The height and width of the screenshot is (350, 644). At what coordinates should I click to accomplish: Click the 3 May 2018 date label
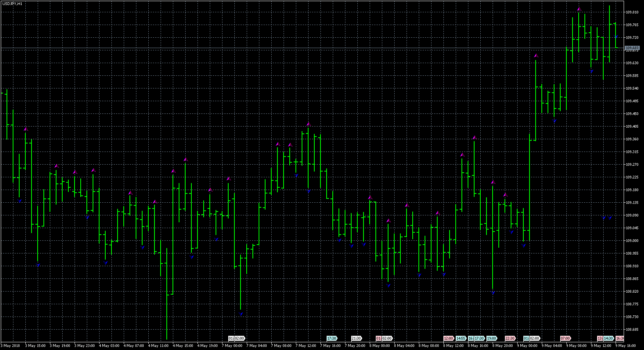[x=10, y=346]
